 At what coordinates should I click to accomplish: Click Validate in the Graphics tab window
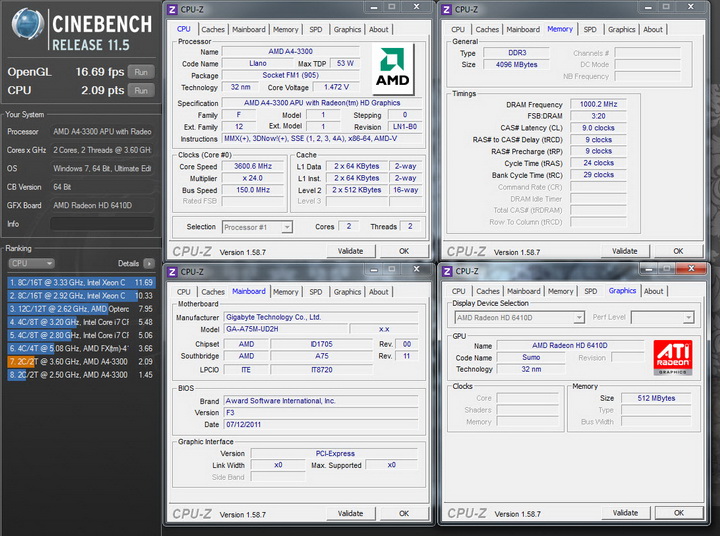coord(625,513)
